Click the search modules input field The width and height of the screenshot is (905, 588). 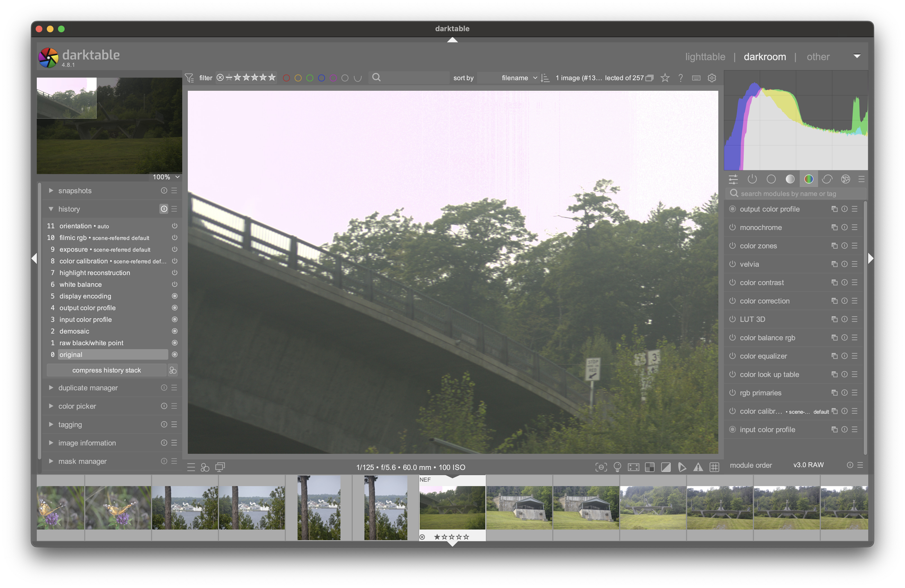(796, 193)
